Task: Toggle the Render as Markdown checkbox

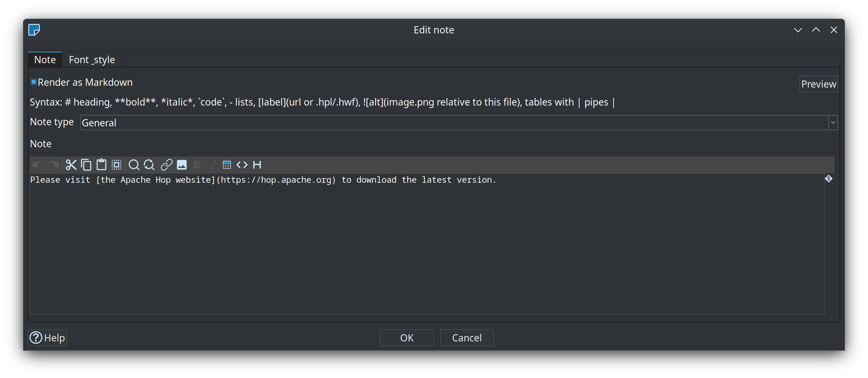Action: coord(34,82)
